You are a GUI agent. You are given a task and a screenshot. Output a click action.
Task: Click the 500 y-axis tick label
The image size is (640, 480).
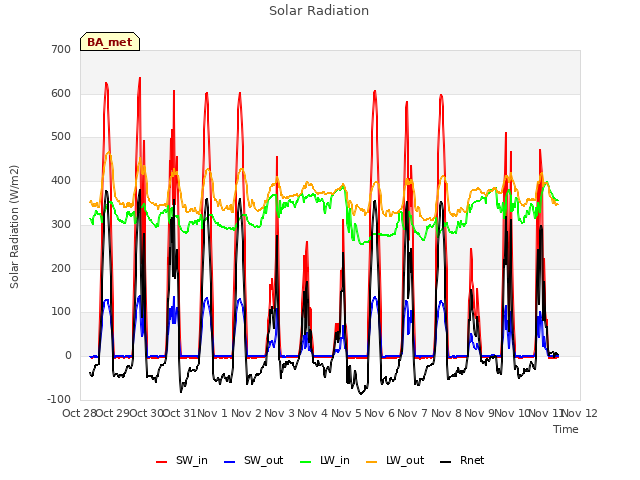click(x=61, y=137)
